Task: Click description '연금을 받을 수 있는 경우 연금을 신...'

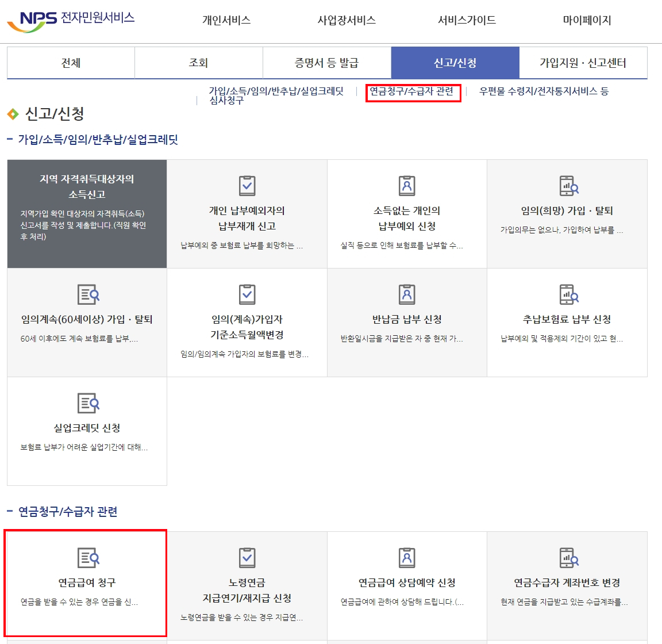Action: (x=79, y=602)
